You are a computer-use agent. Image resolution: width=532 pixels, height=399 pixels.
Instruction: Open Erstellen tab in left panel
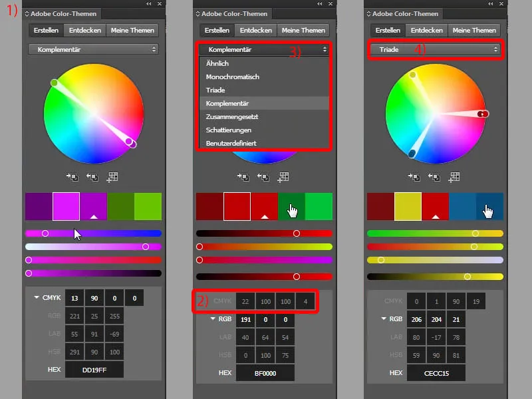point(46,30)
